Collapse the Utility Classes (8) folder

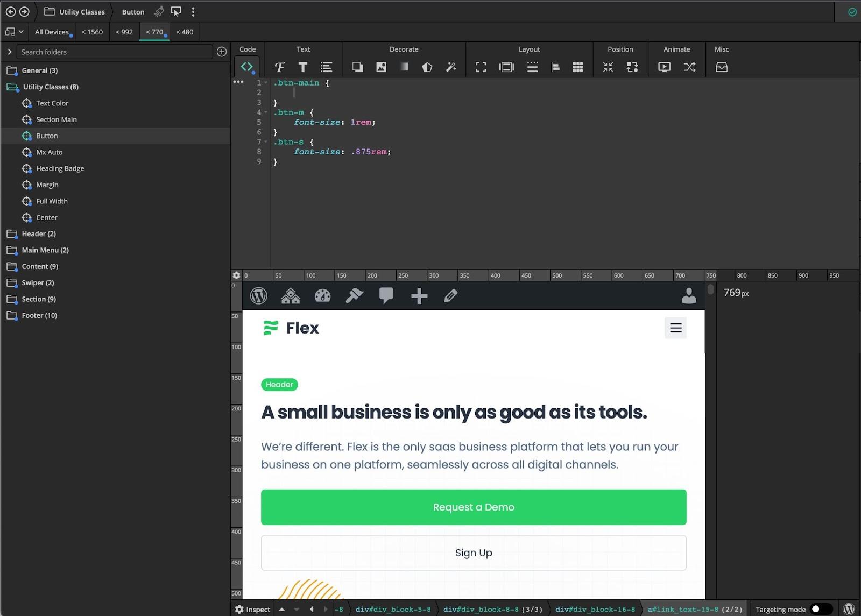pyautogui.click(x=50, y=87)
